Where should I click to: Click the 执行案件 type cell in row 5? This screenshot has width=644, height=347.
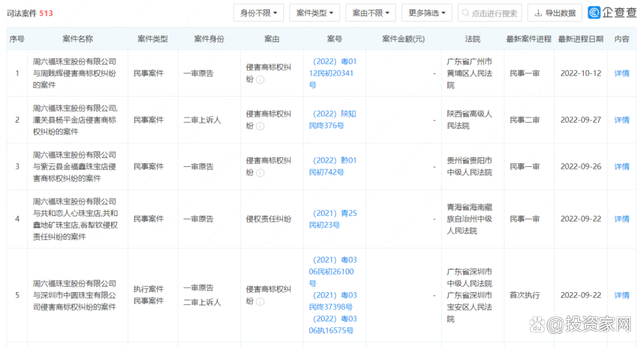click(148, 289)
